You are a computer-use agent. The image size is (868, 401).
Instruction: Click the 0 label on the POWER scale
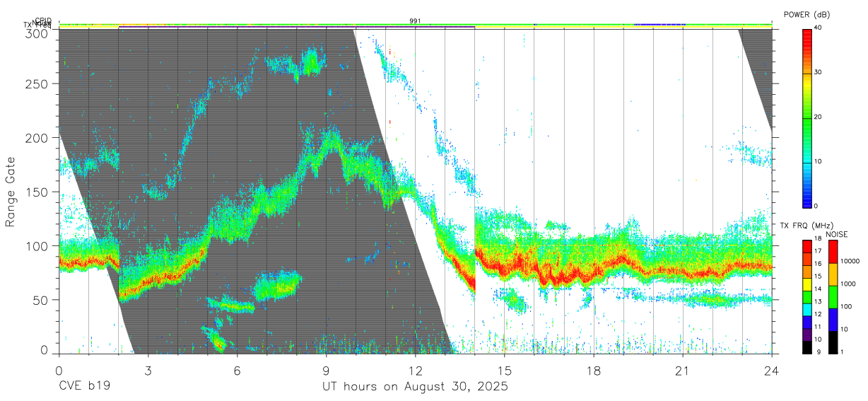point(816,206)
